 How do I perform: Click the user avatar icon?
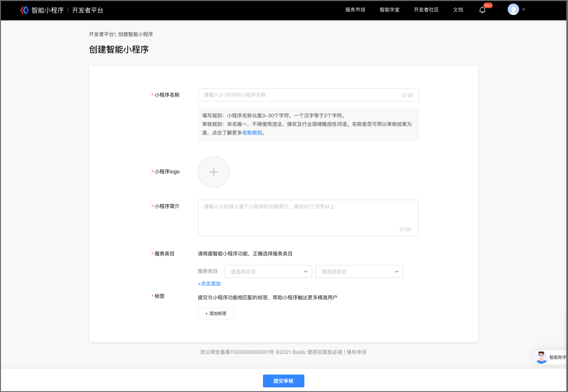513,10
